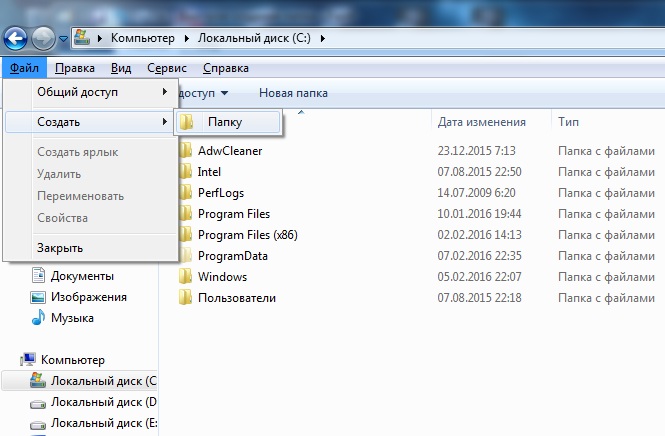The height and width of the screenshot is (436, 665).
Task: Open the Правка menu
Action: coord(75,68)
